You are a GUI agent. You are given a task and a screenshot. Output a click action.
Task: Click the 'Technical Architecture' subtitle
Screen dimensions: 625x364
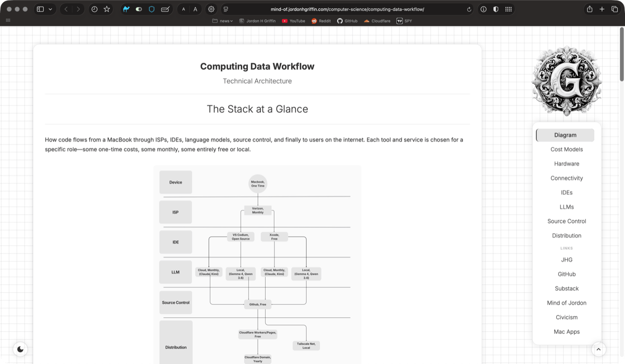click(257, 81)
